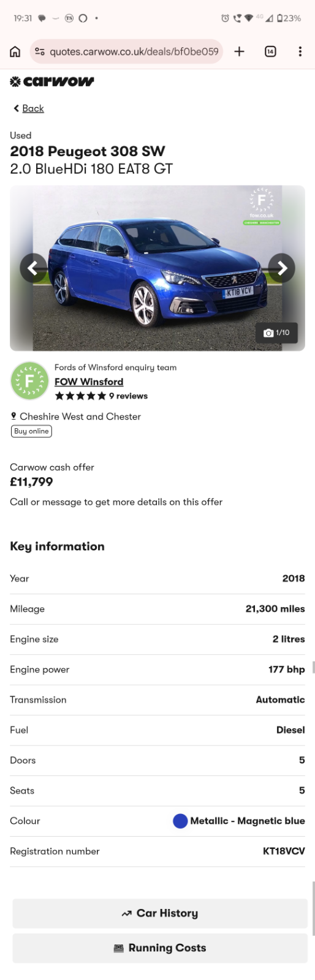Expand the Running Costs section
Image resolution: width=315 pixels, height=980 pixels.
[x=160, y=948]
